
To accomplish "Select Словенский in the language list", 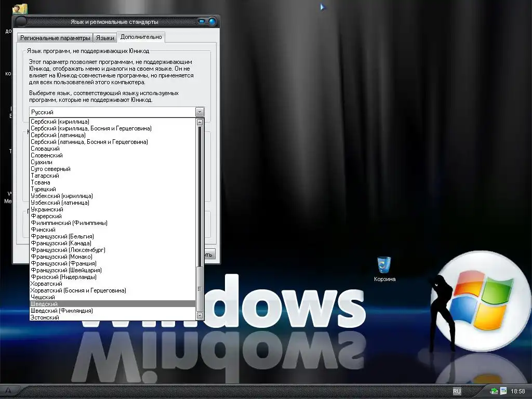I will tap(112, 155).
